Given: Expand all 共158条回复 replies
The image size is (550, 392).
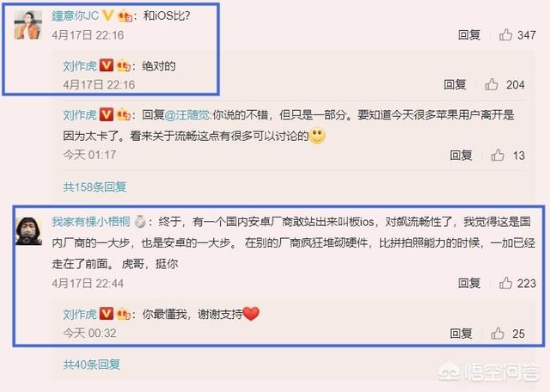Looking at the screenshot, I should (x=95, y=187).
